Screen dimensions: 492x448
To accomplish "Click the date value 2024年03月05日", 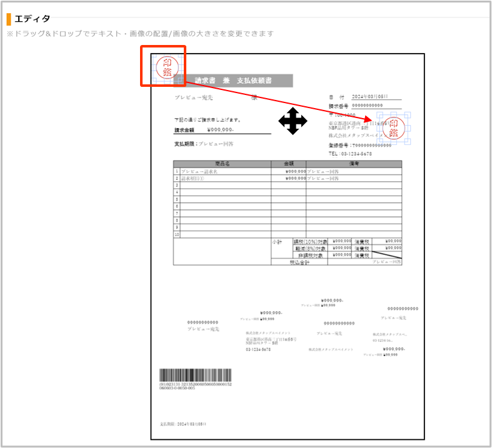I will tap(369, 97).
